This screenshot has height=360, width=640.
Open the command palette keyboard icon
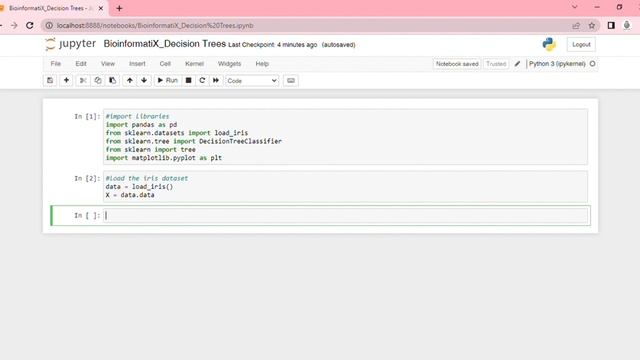point(291,80)
